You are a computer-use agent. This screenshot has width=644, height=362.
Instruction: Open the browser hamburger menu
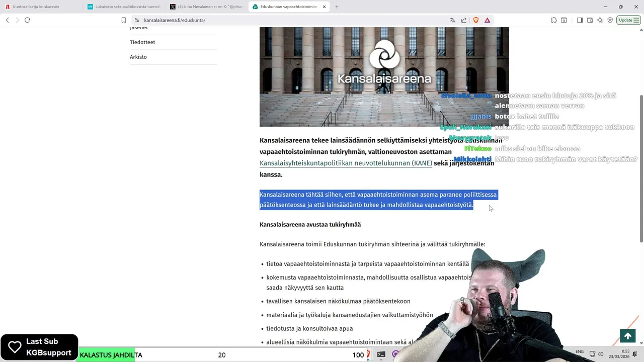(636, 20)
